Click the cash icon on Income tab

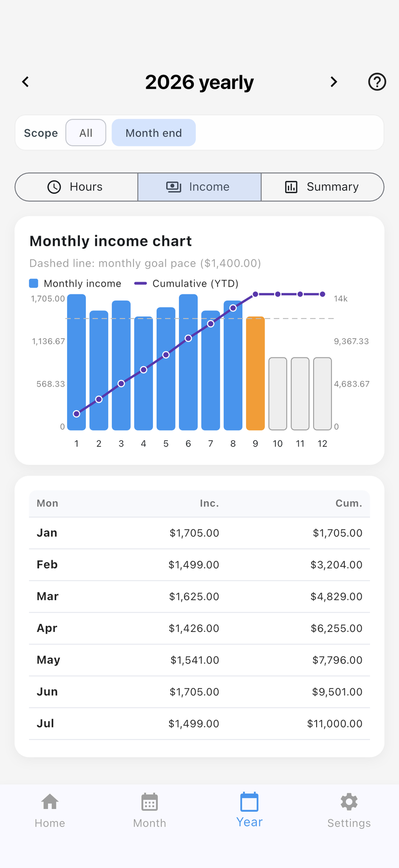tap(174, 187)
